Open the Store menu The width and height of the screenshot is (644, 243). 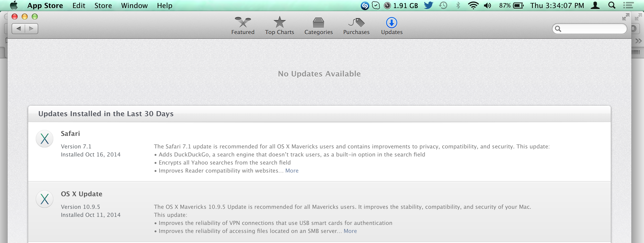pos(103,6)
